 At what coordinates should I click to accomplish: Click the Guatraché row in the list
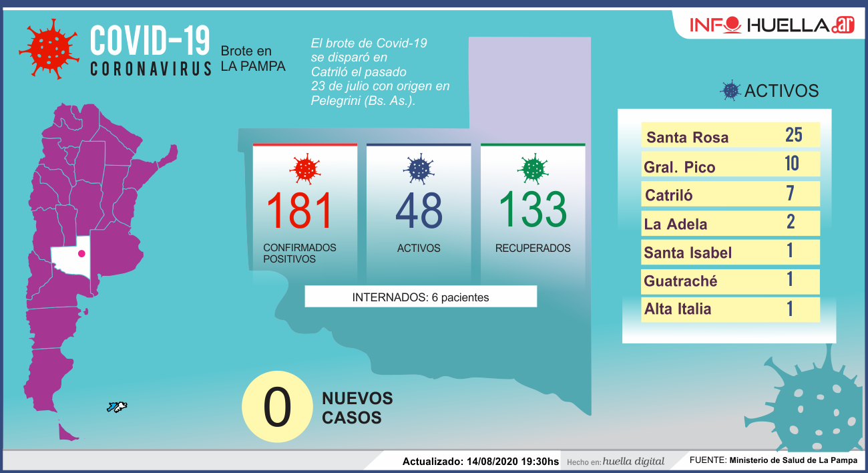730,281
